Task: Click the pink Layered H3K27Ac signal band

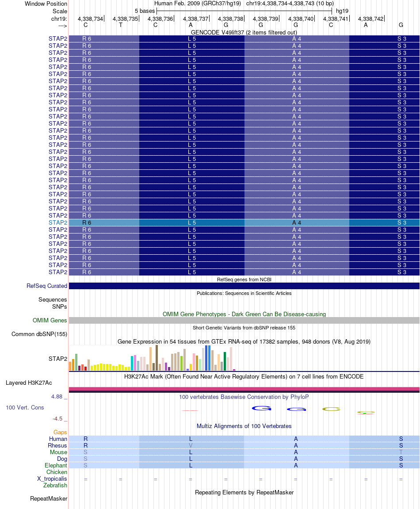Action: (x=244, y=389)
